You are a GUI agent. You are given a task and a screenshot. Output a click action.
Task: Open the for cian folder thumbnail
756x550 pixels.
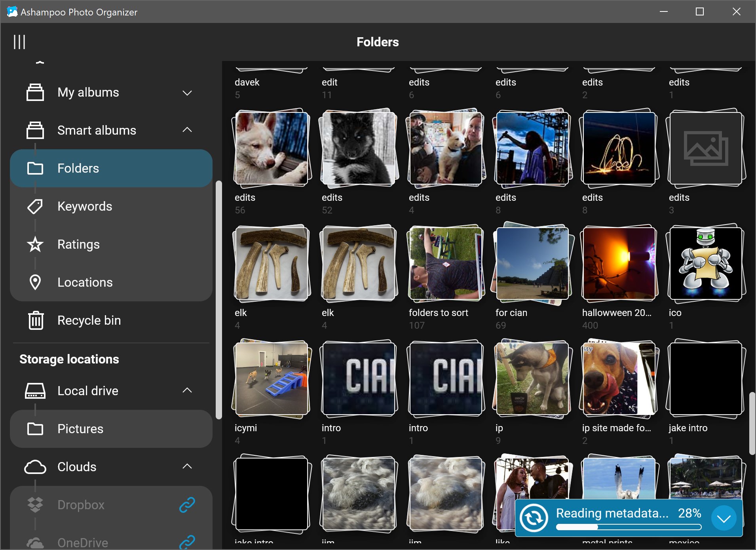532,263
